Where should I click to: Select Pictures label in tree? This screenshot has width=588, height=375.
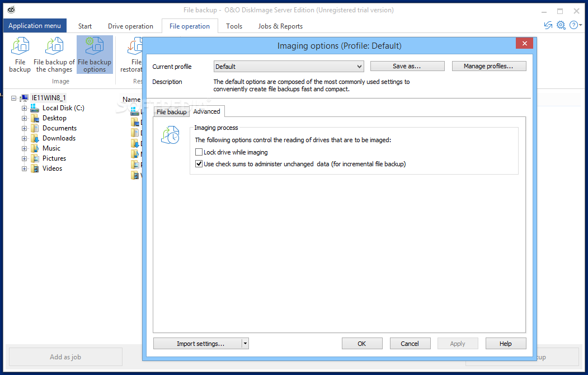[x=54, y=158]
